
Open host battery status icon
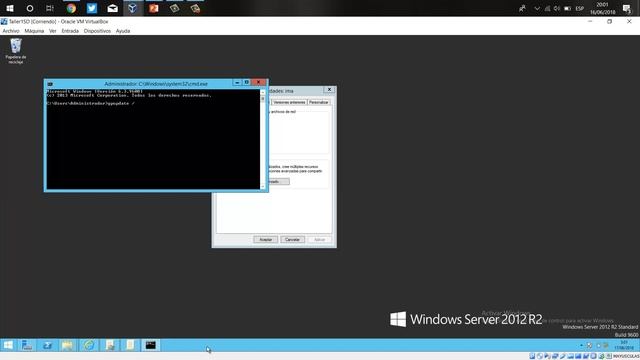point(567,8)
